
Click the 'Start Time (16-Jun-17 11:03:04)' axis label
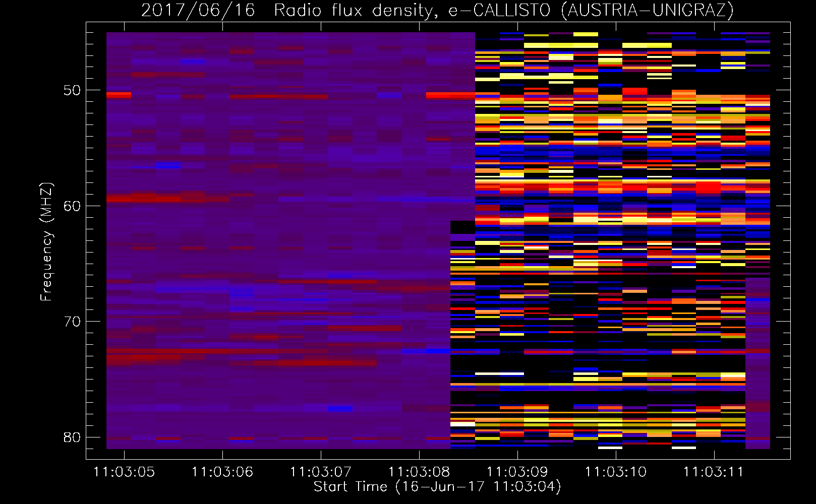tap(437, 487)
